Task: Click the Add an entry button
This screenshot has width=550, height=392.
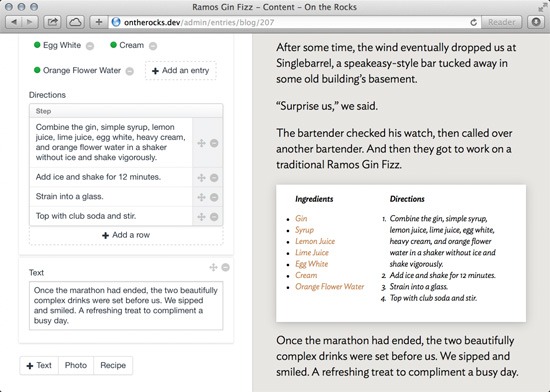Action: coord(181,70)
